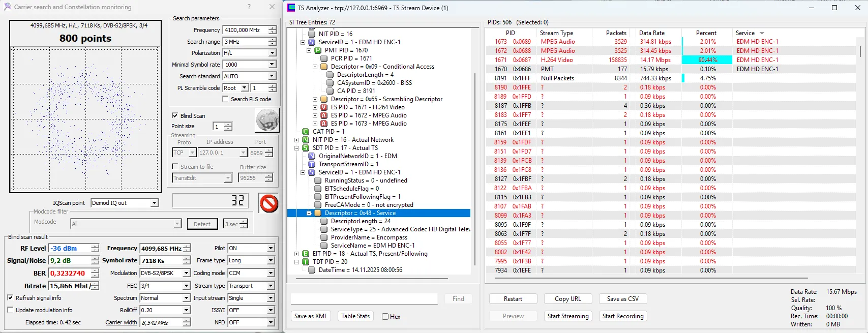The width and height of the screenshot is (868, 333).
Task: Enable the Hex checkbox
Action: [x=385, y=317]
